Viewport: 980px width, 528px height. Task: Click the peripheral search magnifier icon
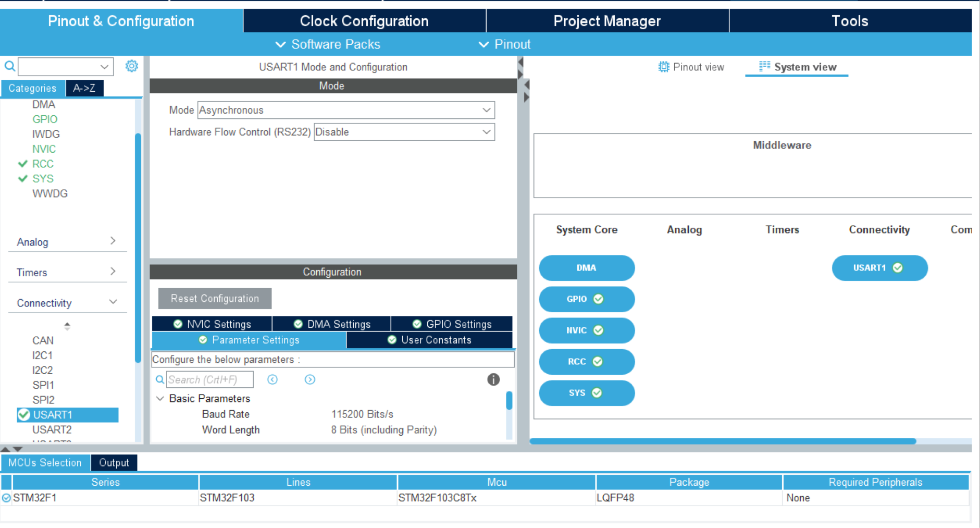tap(10, 66)
